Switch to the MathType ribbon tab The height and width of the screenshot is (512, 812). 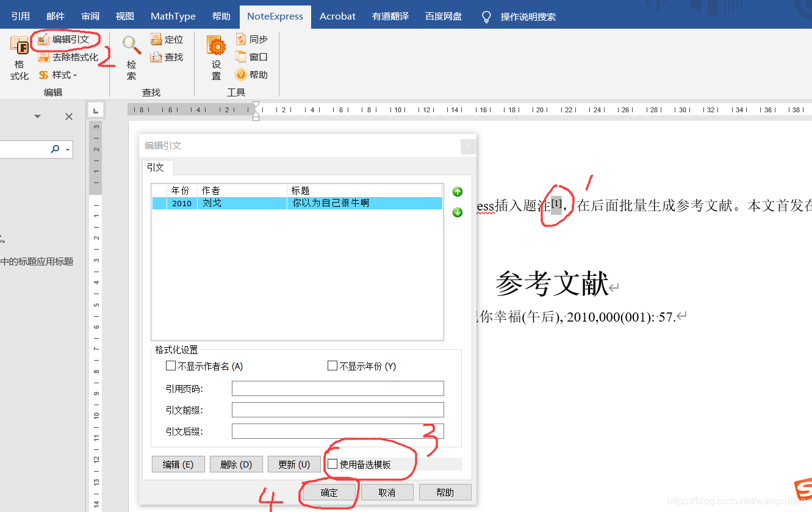pos(173,16)
